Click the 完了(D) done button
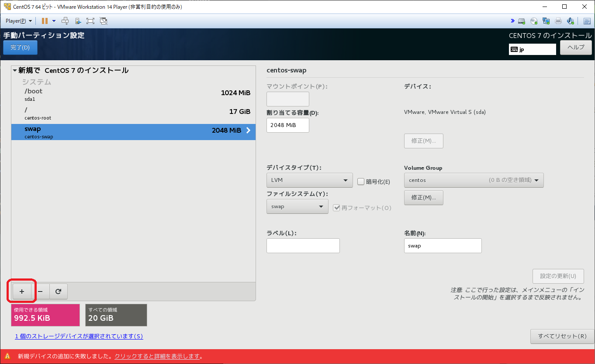Viewport: 595px width, 364px height. click(x=20, y=48)
